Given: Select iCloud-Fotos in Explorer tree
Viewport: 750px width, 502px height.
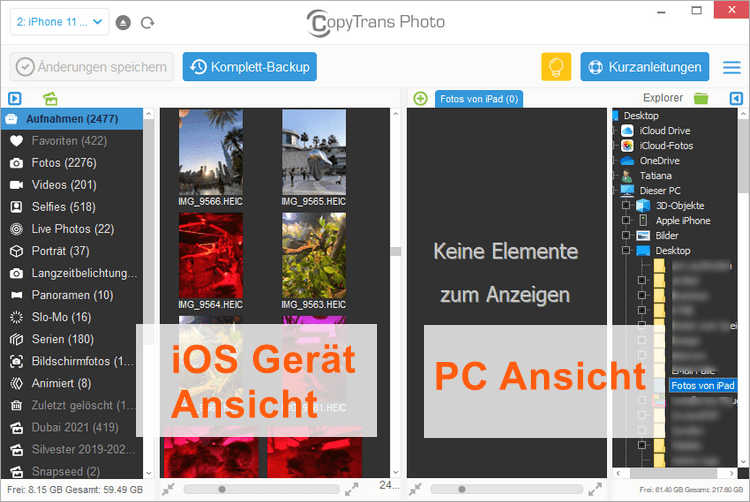Looking at the screenshot, I should coord(666,145).
